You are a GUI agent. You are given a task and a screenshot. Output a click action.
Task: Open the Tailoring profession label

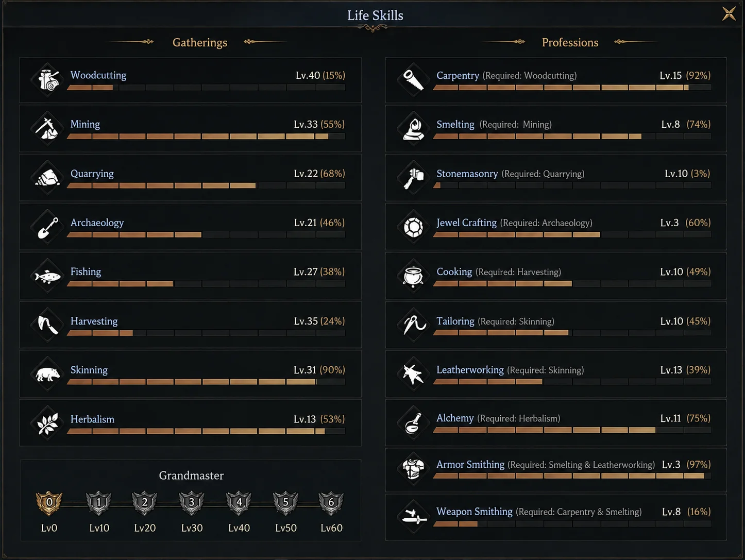coord(455,321)
